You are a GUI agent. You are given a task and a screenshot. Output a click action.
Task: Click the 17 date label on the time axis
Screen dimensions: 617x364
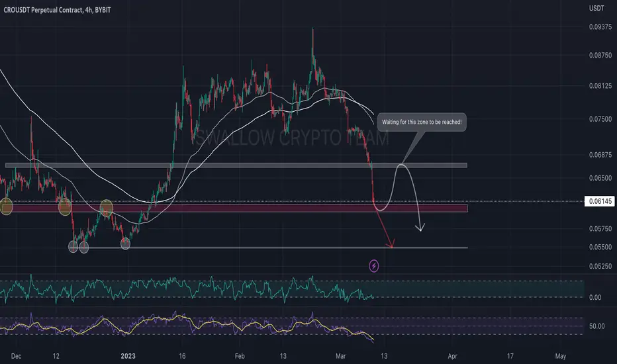click(x=510, y=356)
